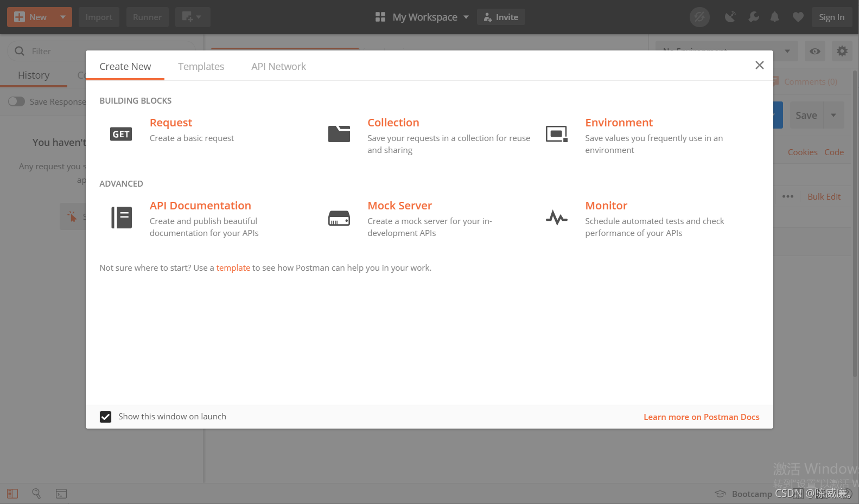Viewport: 859px width, 504px height.
Task: Select the Create New tab
Action: pyautogui.click(x=125, y=66)
